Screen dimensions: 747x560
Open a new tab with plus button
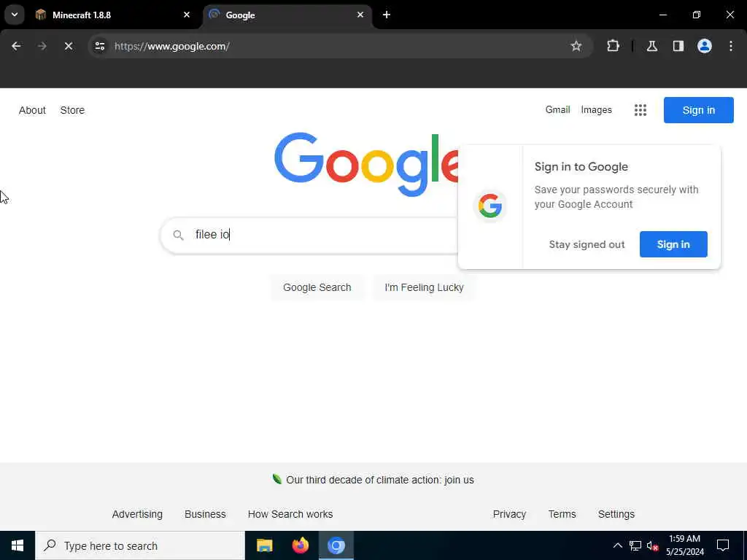pos(387,15)
